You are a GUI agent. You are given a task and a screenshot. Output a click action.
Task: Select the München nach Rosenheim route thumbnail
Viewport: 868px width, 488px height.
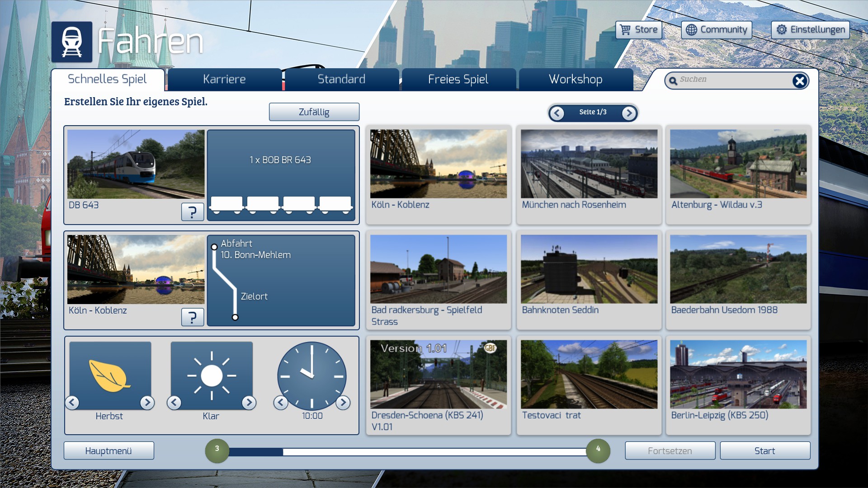pos(589,164)
